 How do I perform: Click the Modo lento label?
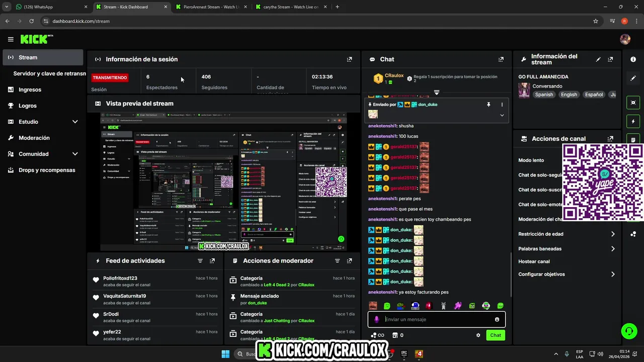click(x=531, y=160)
